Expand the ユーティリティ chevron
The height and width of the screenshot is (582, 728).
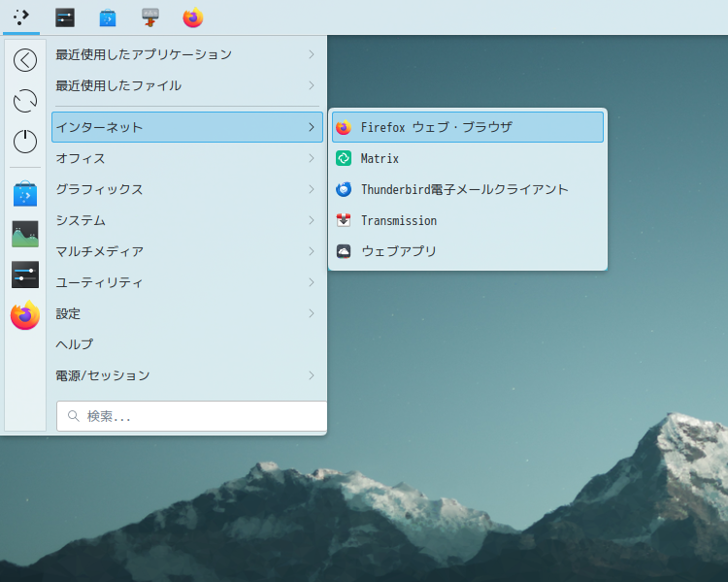point(312,282)
